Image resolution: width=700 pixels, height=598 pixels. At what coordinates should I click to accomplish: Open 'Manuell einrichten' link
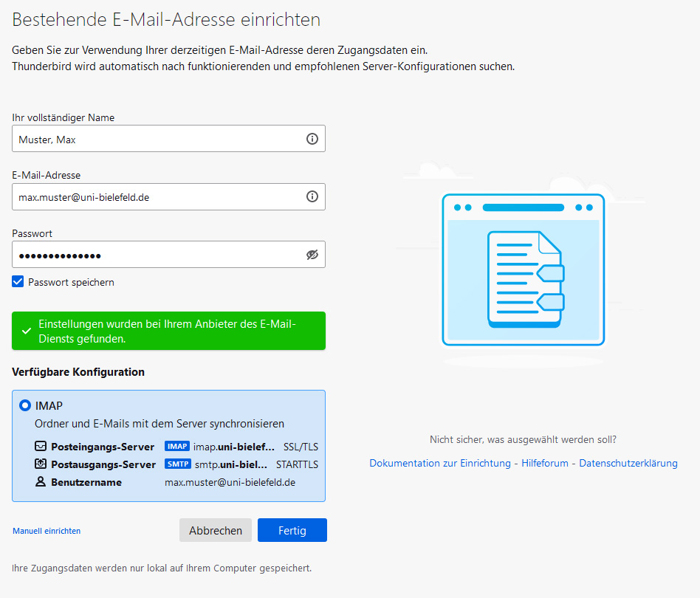(47, 531)
